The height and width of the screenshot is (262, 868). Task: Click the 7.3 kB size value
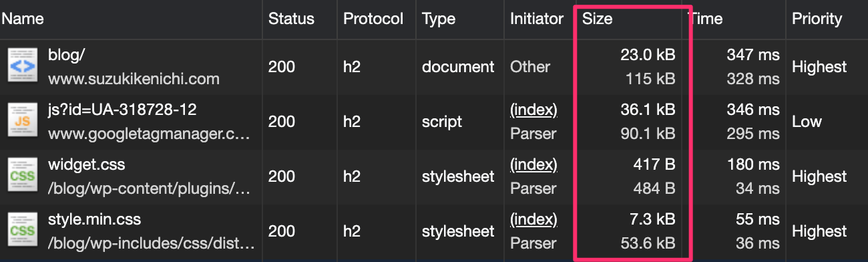[x=652, y=219]
